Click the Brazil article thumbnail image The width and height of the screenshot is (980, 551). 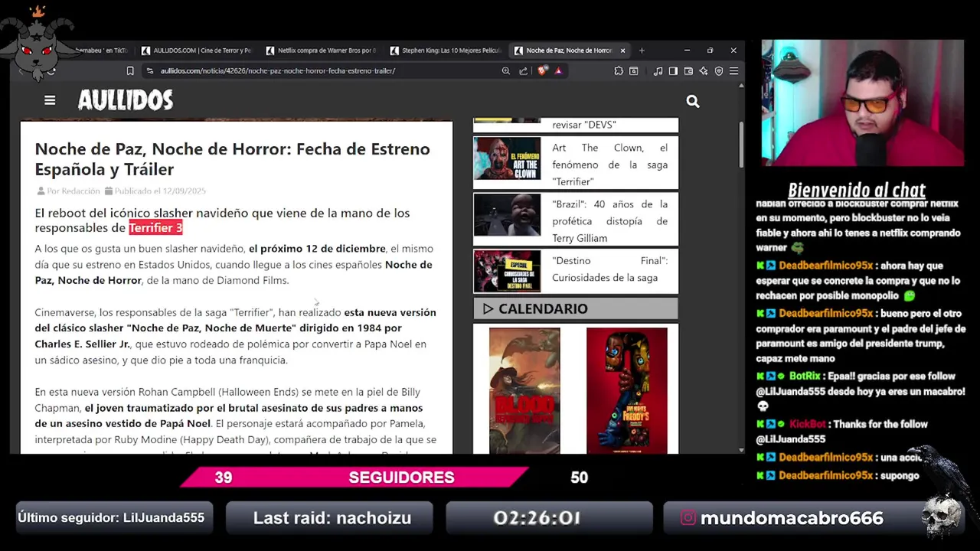pos(507,215)
